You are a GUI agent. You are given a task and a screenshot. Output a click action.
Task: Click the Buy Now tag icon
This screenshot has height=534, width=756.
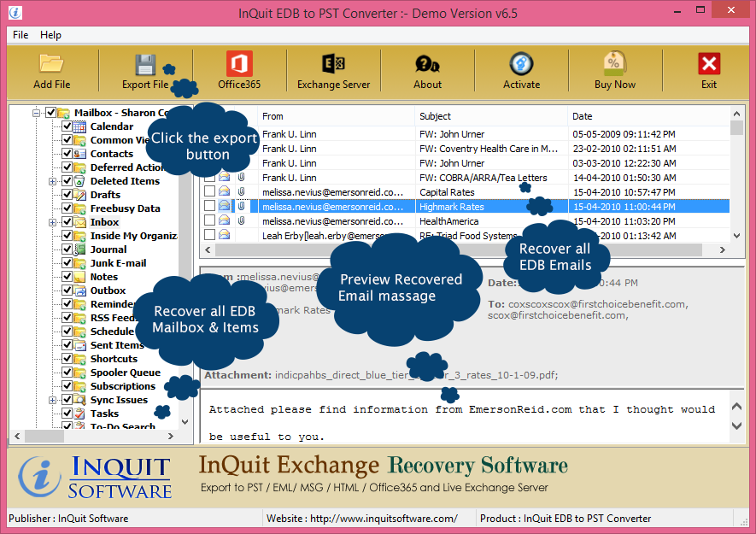615,63
